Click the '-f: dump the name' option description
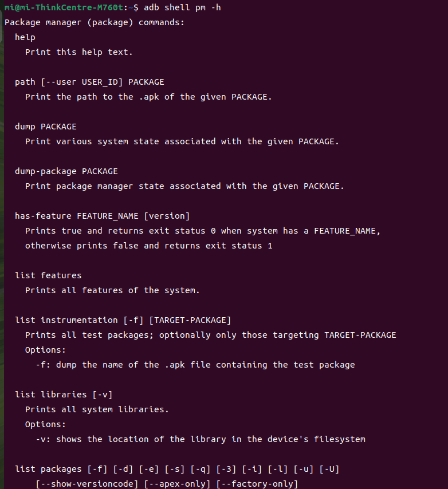The image size is (448, 489). (195, 365)
